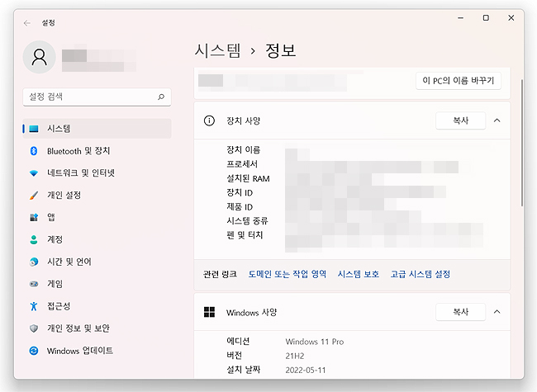Click the info icon beside 장치 사양

pos(209,120)
